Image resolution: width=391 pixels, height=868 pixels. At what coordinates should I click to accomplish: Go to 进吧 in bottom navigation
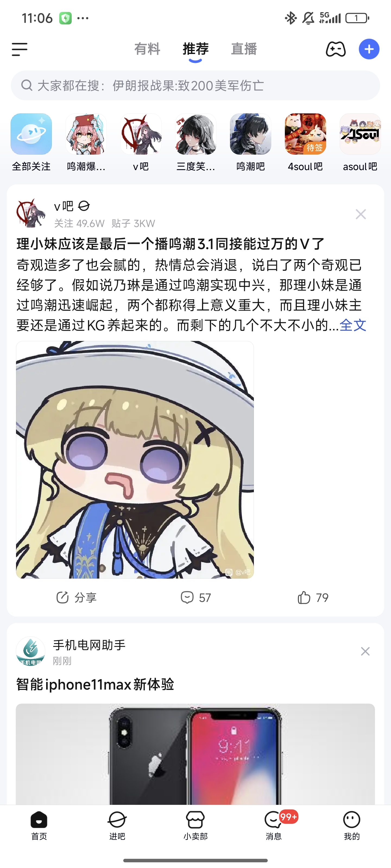pyautogui.click(x=117, y=825)
